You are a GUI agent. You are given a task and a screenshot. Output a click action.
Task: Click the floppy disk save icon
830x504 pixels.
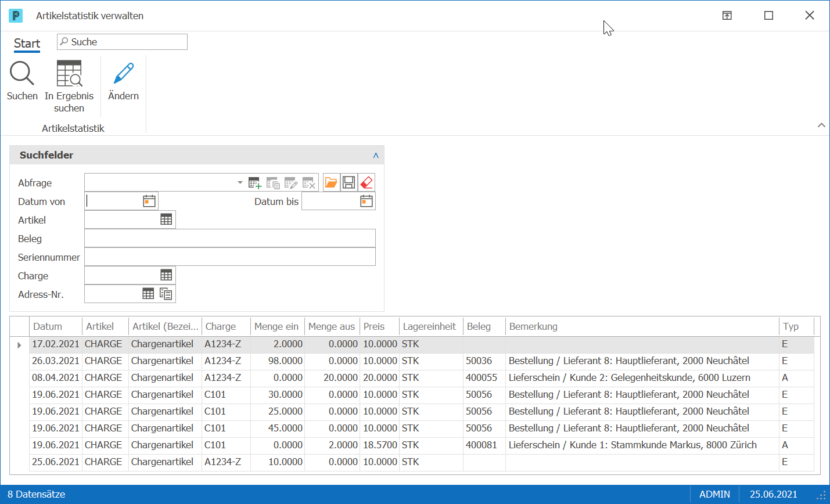(x=348, y=183)
